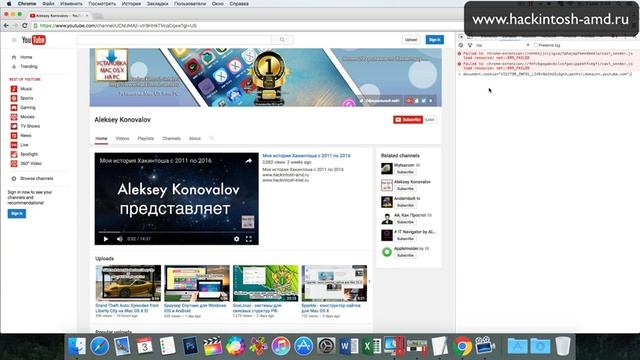
Task: Open the Grand Theft Auto upload thumbnail
Action: [128, 283]
